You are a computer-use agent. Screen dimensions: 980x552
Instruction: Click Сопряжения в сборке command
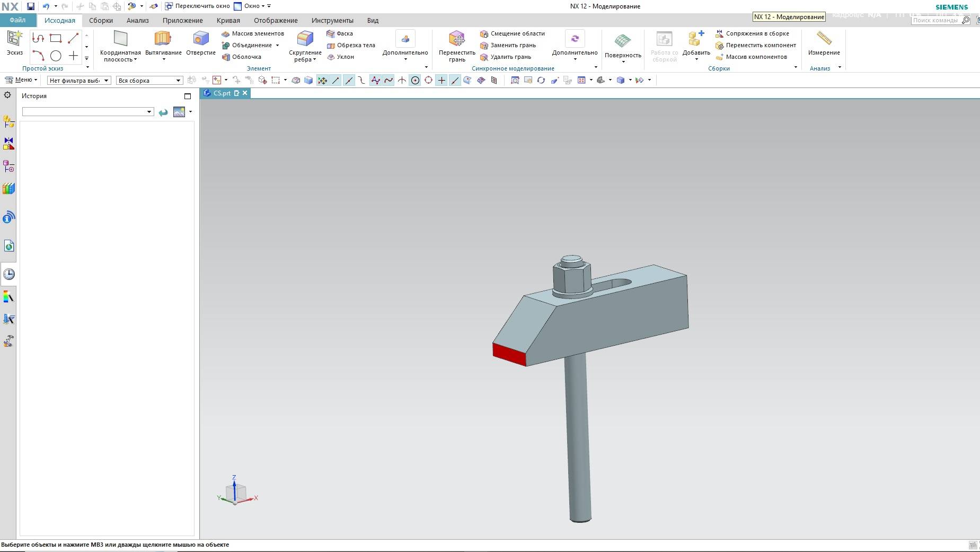coord(752,33)
